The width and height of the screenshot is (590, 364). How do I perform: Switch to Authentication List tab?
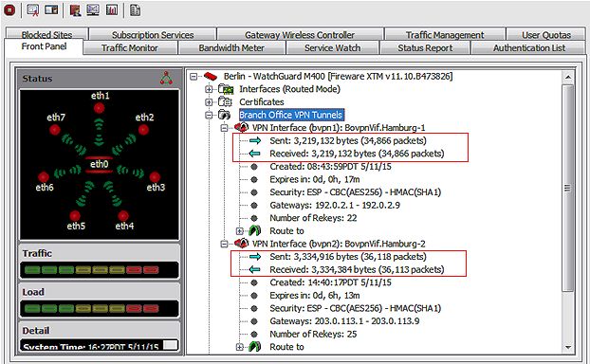(x=529, y=48)
